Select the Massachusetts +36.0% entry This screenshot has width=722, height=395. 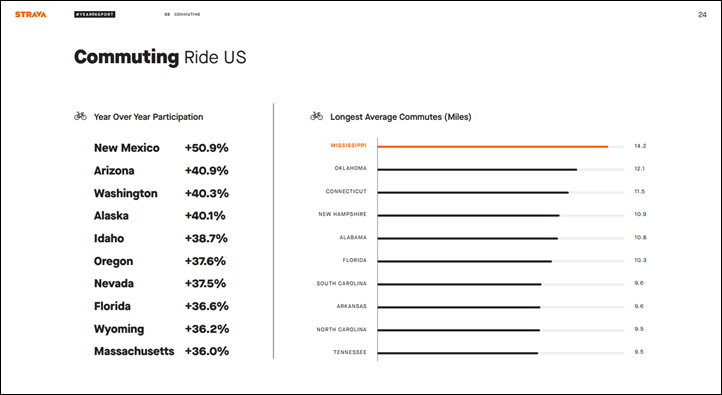(161, 351)
